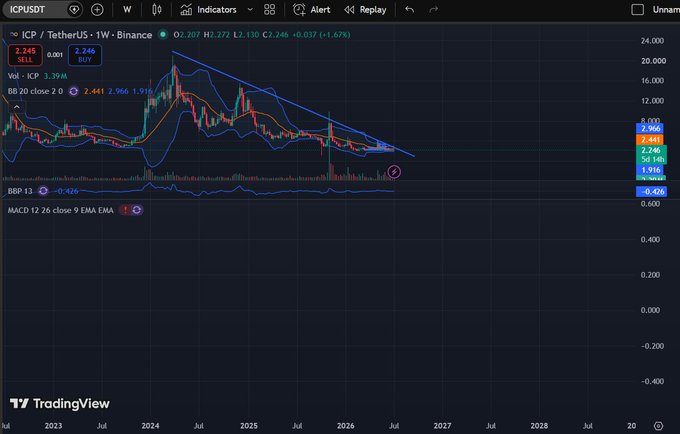Open the Indicators dialog
The image size is (680, 434).
(209, 10)
